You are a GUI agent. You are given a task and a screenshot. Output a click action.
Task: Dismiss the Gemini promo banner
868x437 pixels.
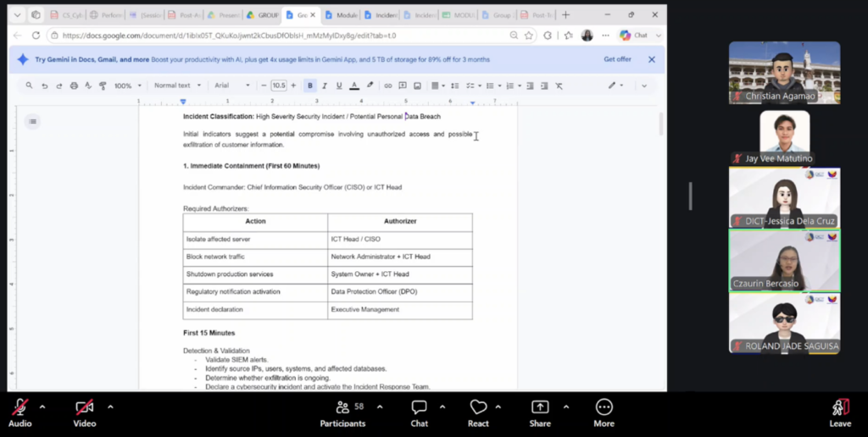(652, 59)
